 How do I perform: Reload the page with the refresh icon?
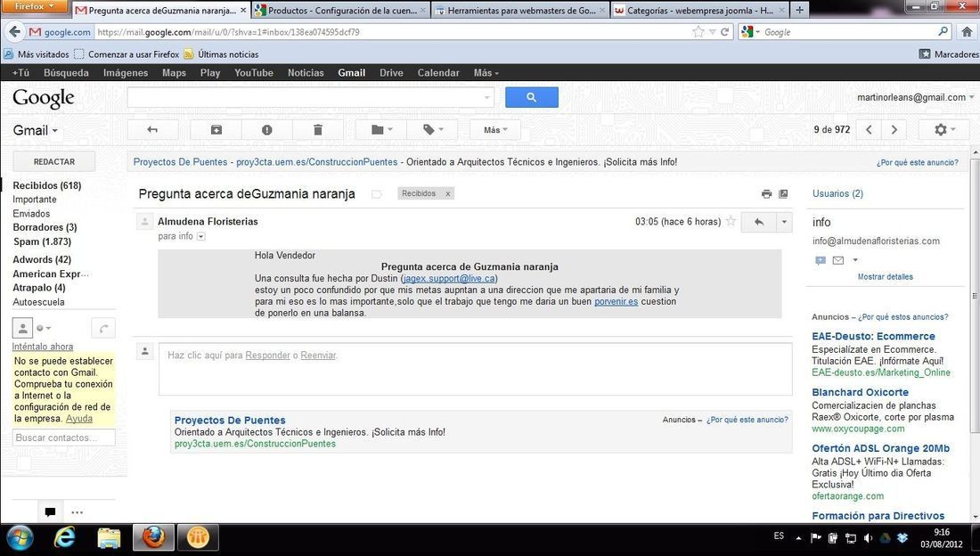tap(725, 32)
